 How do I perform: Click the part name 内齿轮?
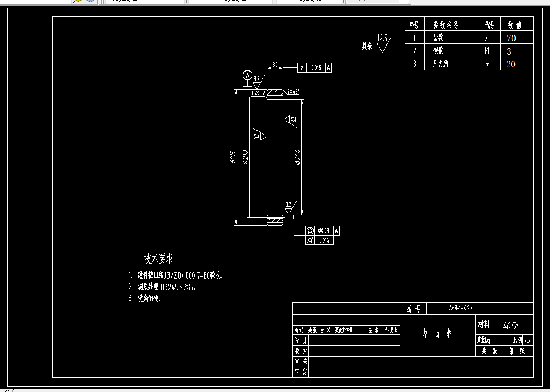coord(437,333)
